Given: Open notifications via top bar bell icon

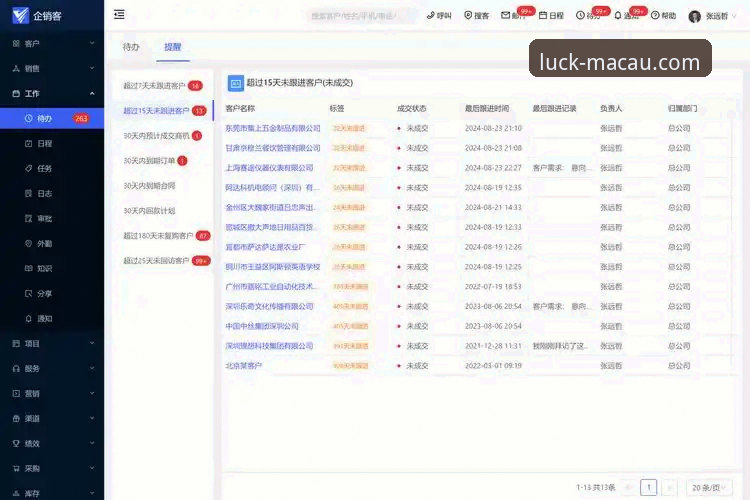Looking at the screenshot, I should coord(618,15).
